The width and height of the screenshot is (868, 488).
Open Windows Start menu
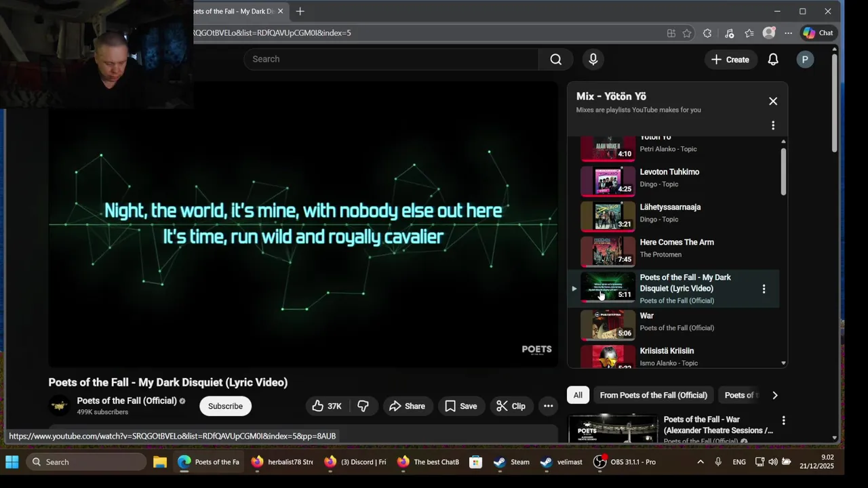12,462
